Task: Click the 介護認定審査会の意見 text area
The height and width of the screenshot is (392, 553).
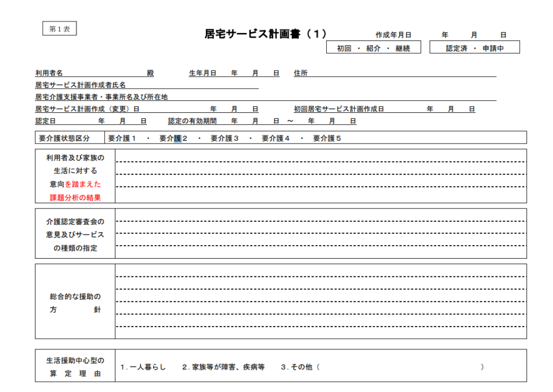Action: point(321,233)
